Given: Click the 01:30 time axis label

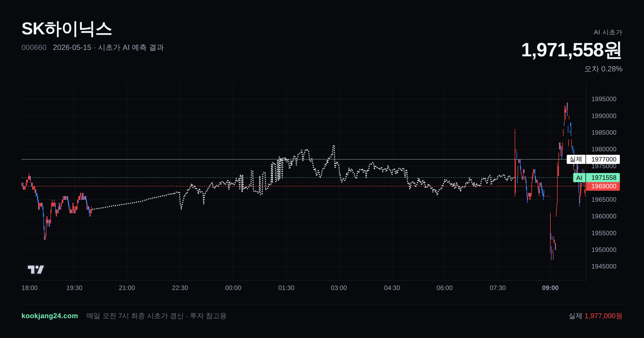Looking at the screenshot, I should click(286, 288).
